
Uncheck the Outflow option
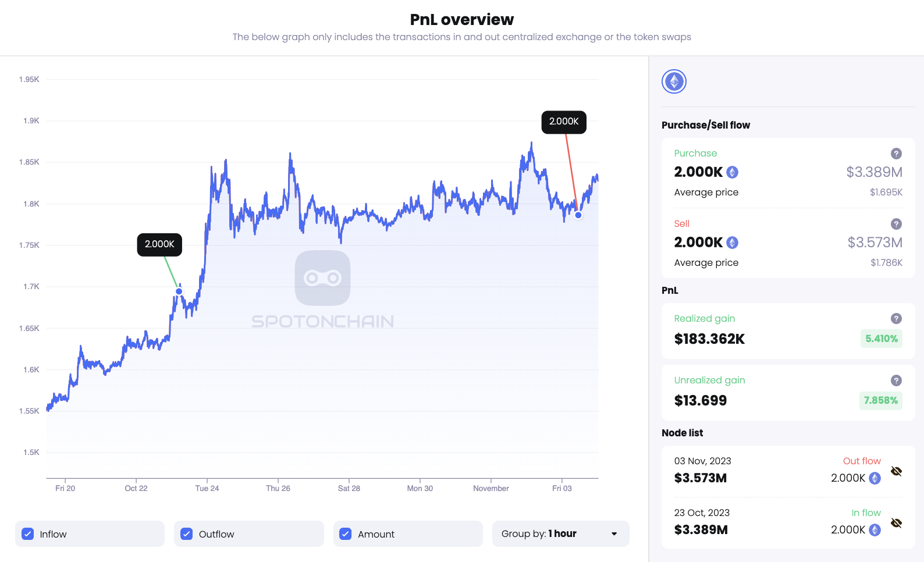[x=186, y=533]
